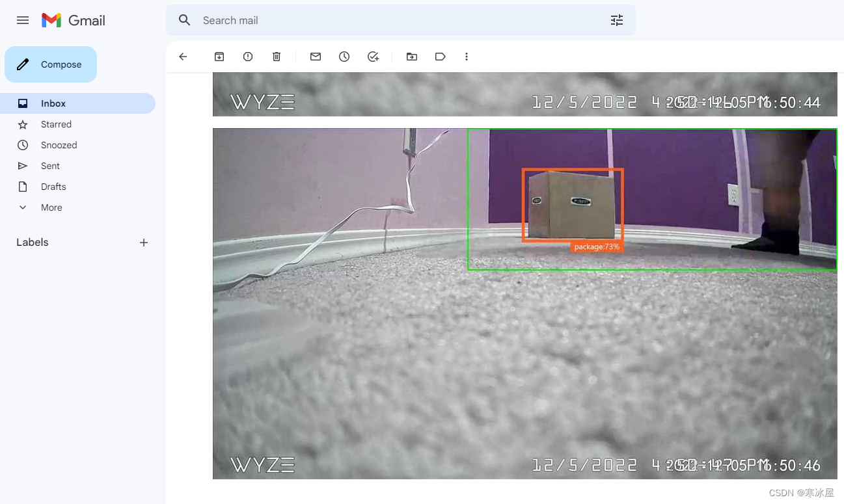Click the search magnifier icon

click(185, 20)
